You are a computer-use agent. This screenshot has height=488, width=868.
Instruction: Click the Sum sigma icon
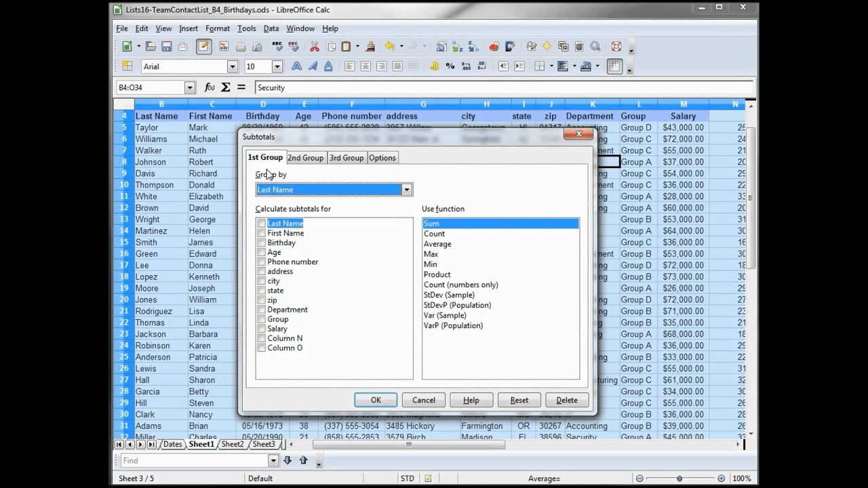pyautogui.click(x=226, y=87)
